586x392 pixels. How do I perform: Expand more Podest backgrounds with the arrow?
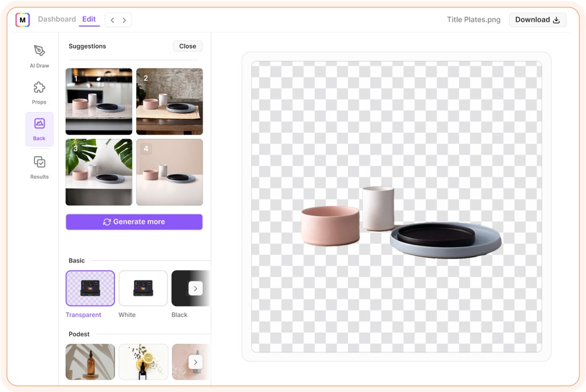(196, 362)
